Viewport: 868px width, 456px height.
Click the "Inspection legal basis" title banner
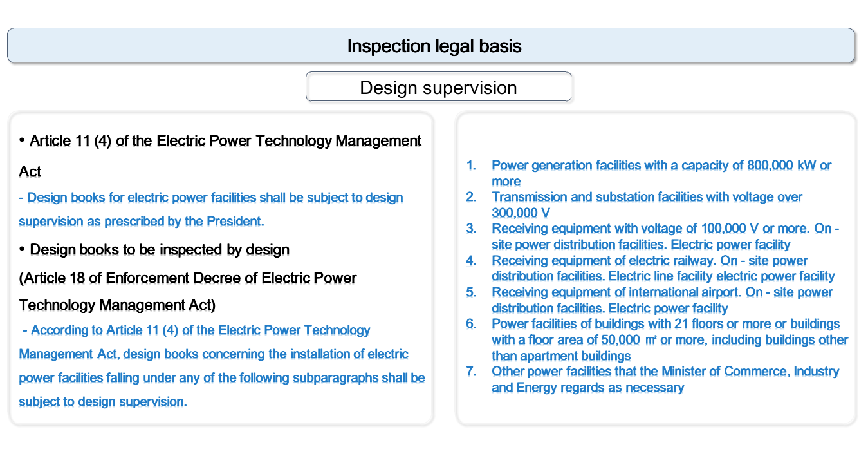(434, 46)
